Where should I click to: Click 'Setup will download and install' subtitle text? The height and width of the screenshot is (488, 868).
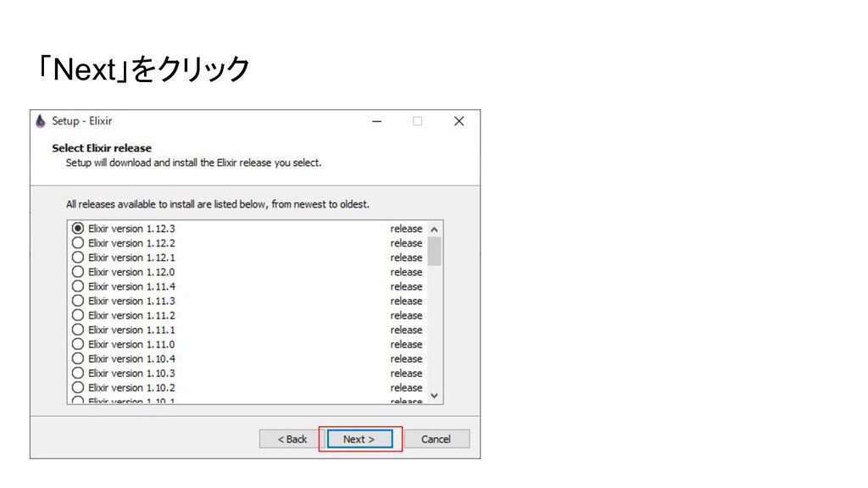tap(194, 163)
